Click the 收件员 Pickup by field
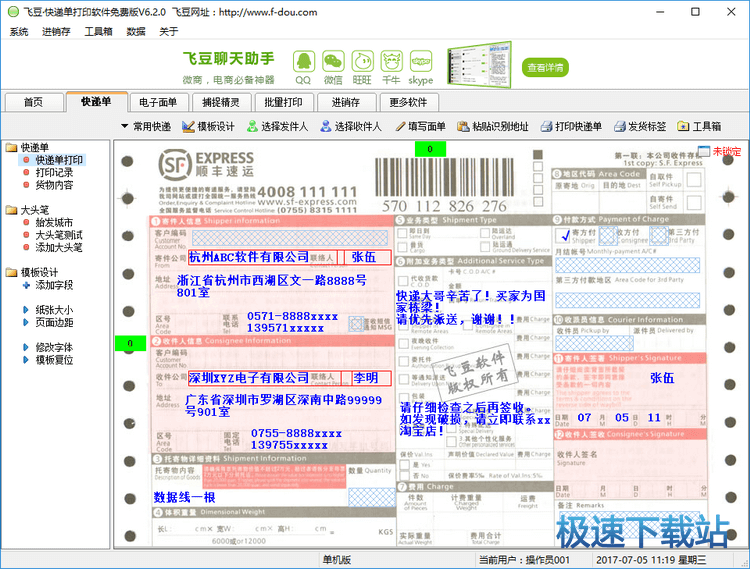 coord(595,342)
